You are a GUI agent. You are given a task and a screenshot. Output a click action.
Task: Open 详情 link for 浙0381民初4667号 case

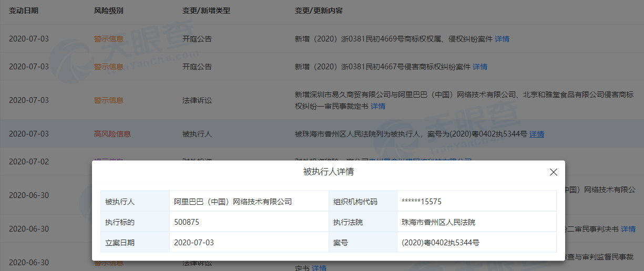pos(480,67)
